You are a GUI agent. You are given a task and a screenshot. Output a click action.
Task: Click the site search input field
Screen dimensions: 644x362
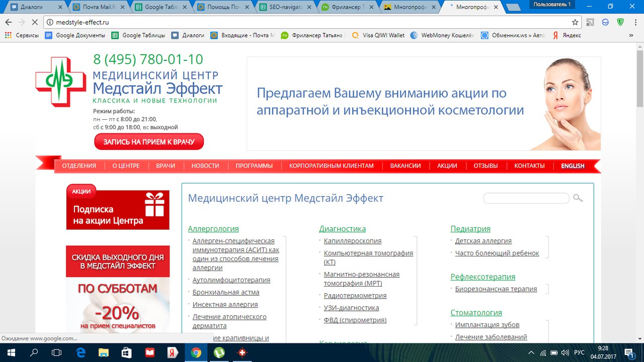[526, 198]
